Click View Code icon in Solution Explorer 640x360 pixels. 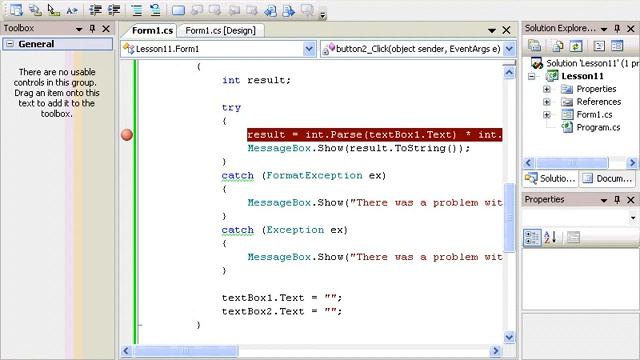pyautogui.click(x=599, y=45)
